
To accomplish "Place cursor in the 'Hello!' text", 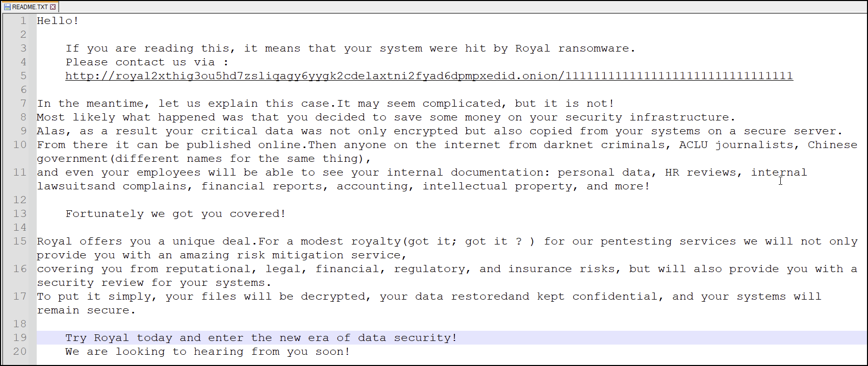I will [58, 21].
